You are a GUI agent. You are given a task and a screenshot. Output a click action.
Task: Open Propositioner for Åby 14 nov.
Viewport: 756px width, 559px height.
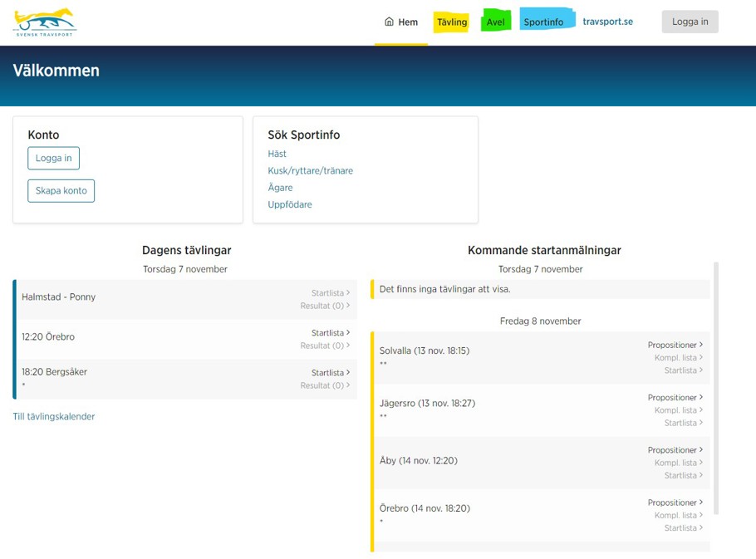pos(675,450)
